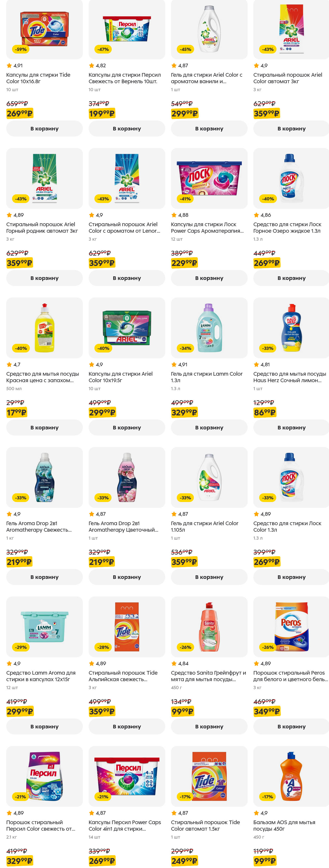Open Tide Альпийская свежесть powder image
This screenshot has width=329, height=868.
(127, 627)
